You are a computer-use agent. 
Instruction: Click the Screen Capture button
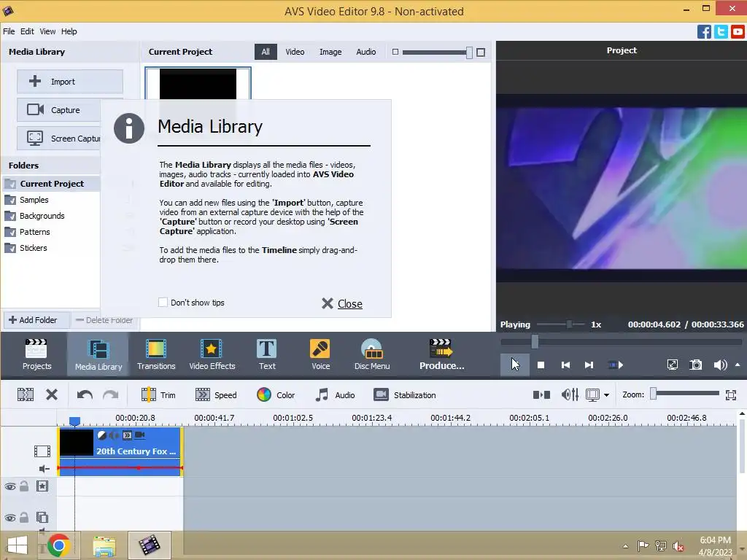(58, 139)
